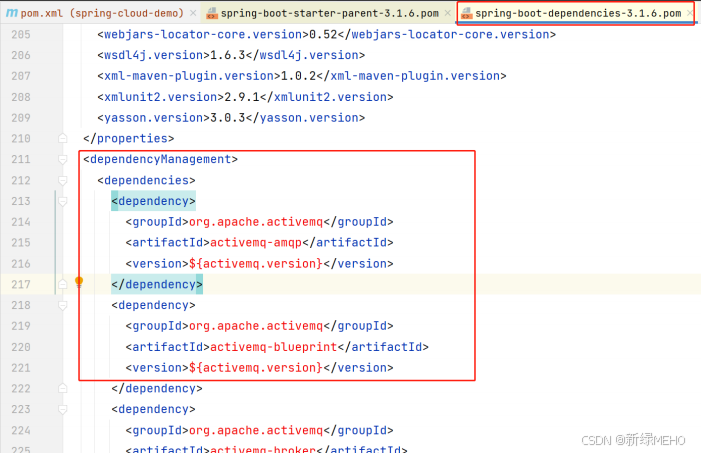The image size is (701, 453).
Task: Collapse dependencyManagement fold at line 211
Action: (x=63, y=159)
